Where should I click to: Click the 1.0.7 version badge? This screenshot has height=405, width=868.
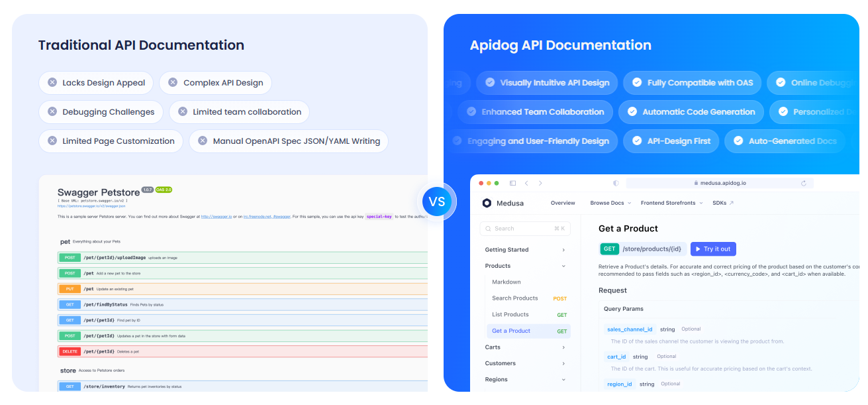[147, 190]
